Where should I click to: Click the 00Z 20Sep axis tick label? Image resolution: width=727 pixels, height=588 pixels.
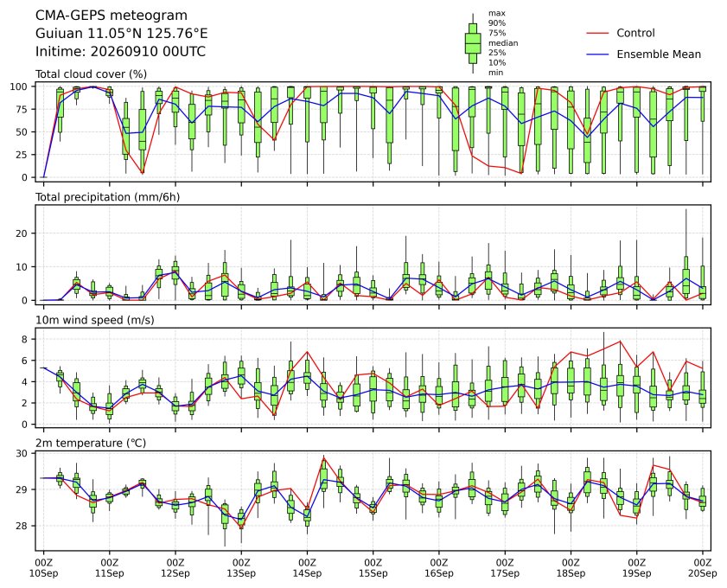tap(703, 568)
